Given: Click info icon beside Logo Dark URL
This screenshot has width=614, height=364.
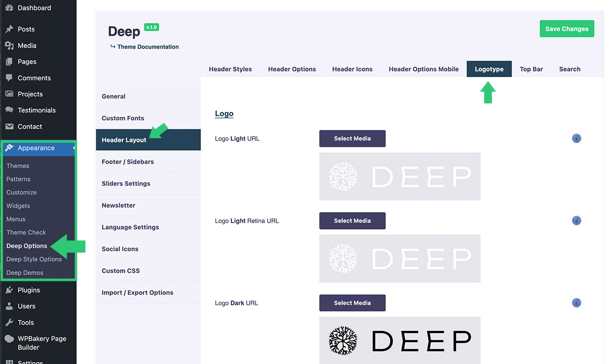Looking at the screenshot, I should coord(576,303).
